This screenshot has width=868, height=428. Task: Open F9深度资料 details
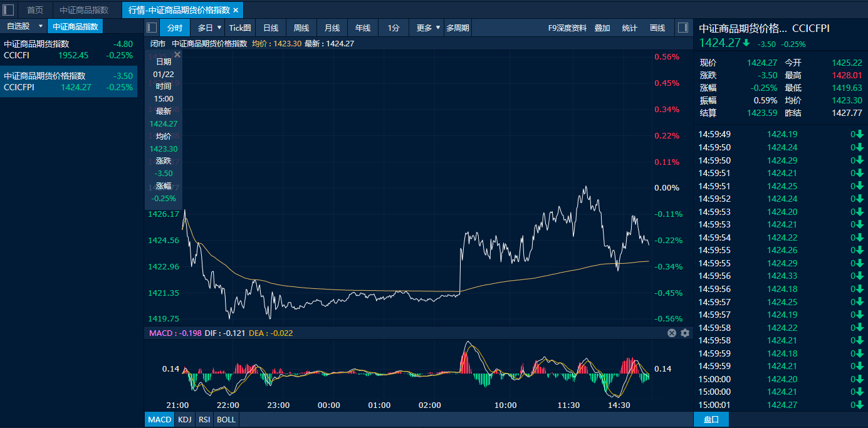tap(567, 28)
